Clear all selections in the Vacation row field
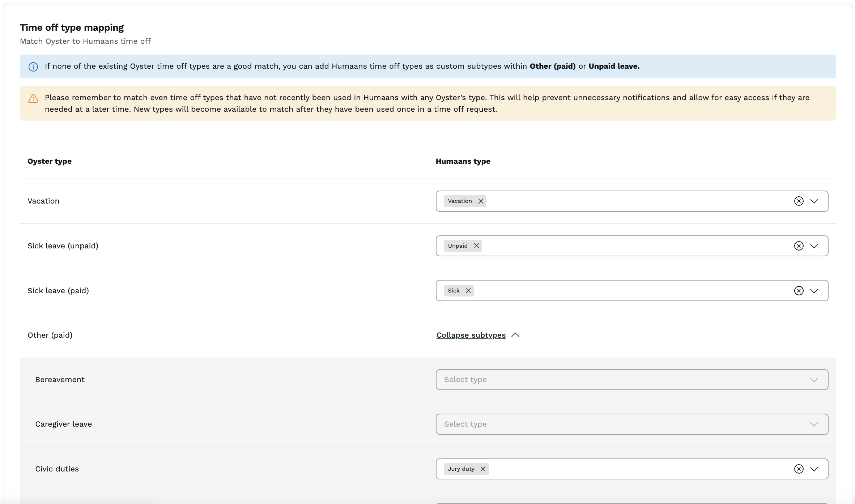This screenshot has height=504, width=855. click(x=799, y=201)
